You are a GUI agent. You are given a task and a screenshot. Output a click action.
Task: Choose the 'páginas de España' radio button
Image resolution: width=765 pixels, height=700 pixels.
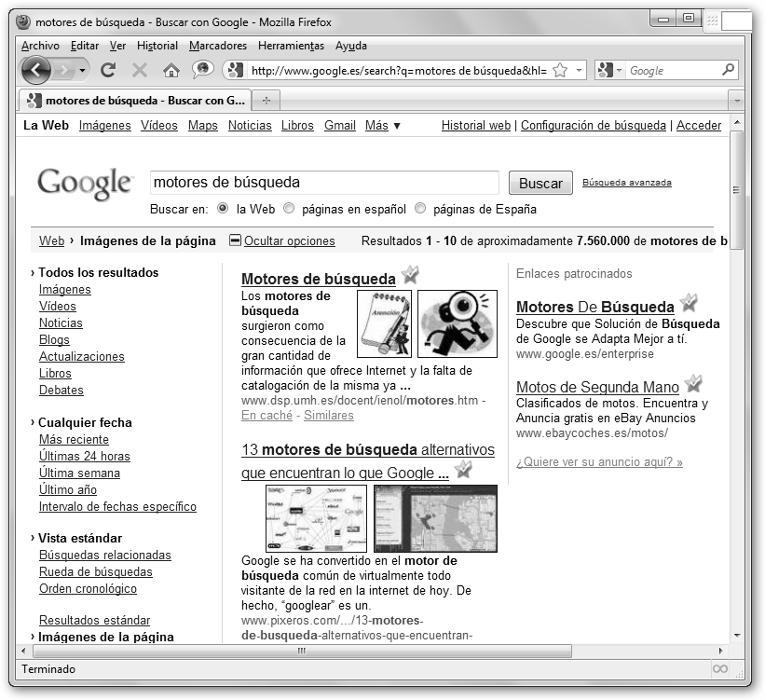420,209
